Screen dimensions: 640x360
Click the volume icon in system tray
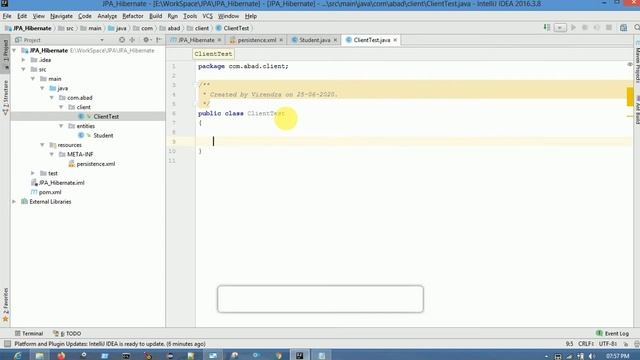tap(592, 356)
